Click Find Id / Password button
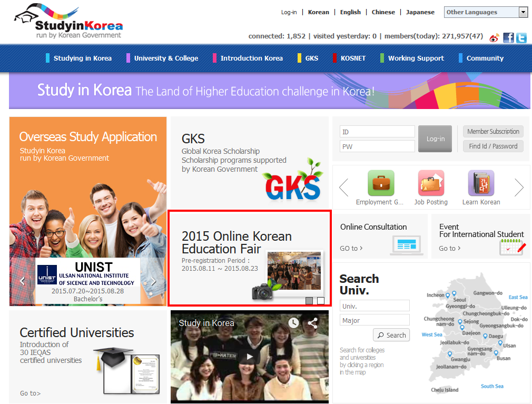Image resolution: width=532 pixels, height=404 pixels. [493, 146]
